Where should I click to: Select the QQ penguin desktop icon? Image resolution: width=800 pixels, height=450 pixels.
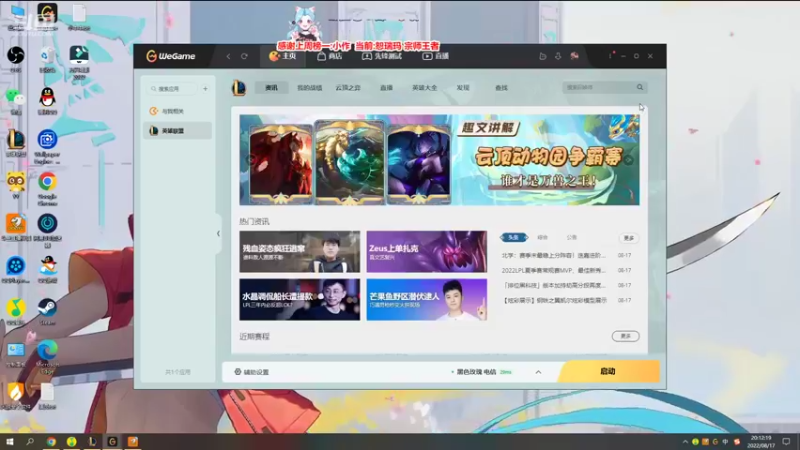coord(47,101)
